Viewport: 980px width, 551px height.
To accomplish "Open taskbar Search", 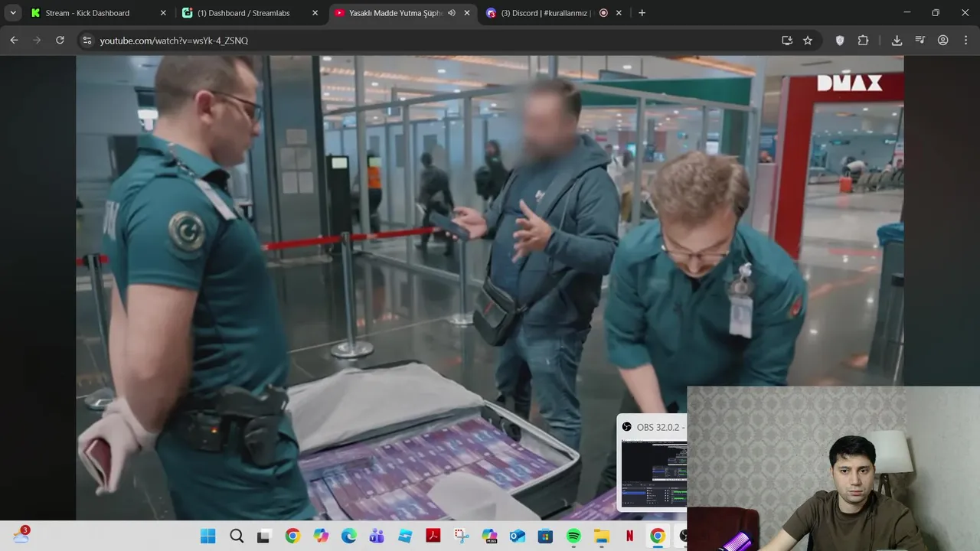I will (x=237, y=536).
